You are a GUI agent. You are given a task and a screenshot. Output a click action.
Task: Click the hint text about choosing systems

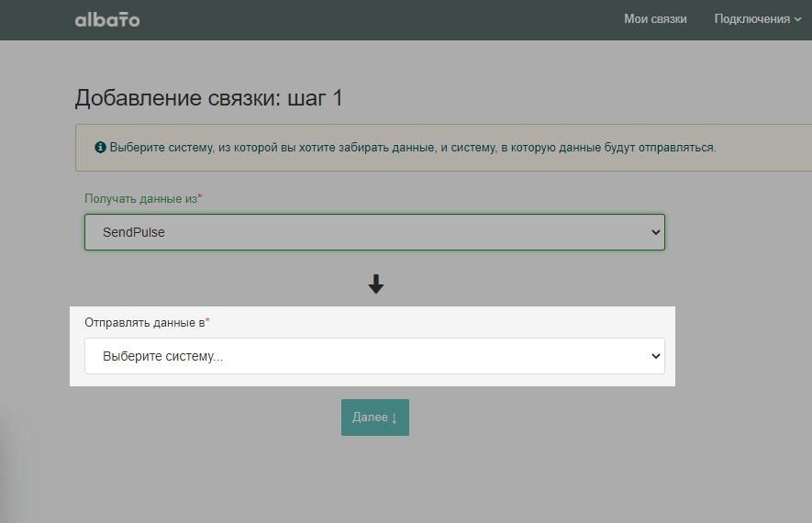click(413, 148)
